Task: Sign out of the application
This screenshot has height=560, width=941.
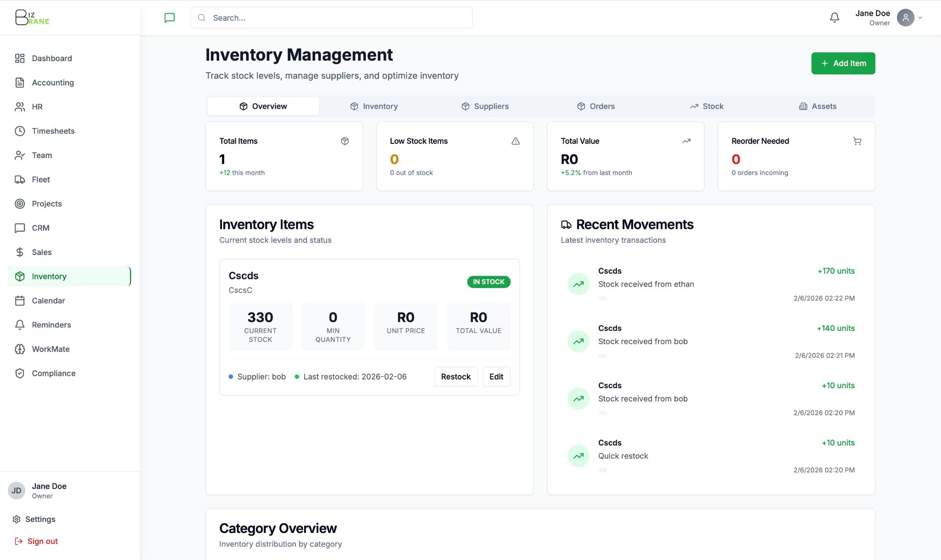Action: pyautogui.click(x=42, y=541)
